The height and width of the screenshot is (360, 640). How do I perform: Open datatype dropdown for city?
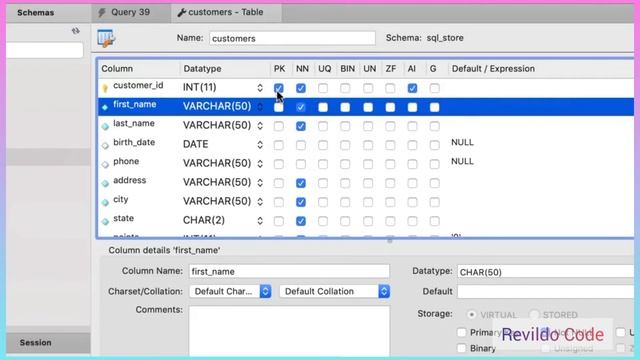click(260, 202)
